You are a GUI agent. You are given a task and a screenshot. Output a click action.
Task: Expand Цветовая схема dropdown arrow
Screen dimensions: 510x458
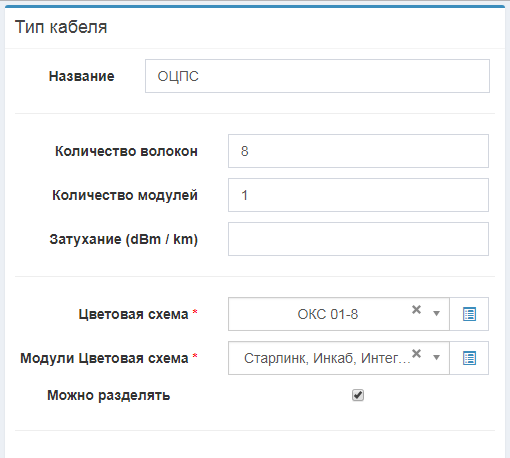pos(436,313)
